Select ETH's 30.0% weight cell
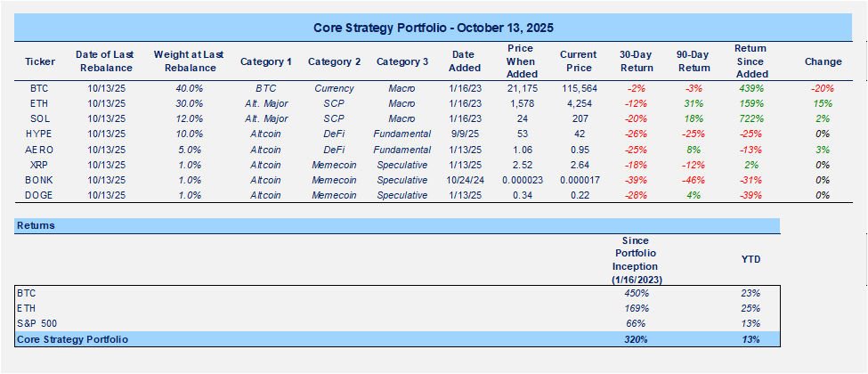The height and width of the screenshot is (374, 868). point(184,103)
